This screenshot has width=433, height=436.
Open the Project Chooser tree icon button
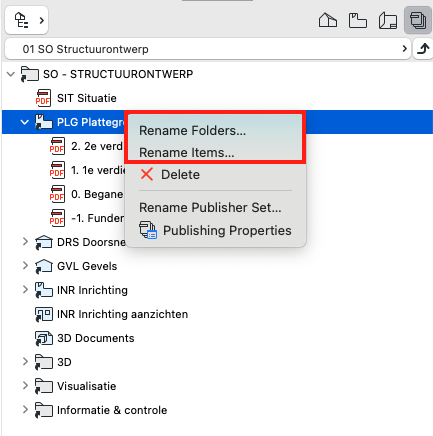tap(27, 20)
